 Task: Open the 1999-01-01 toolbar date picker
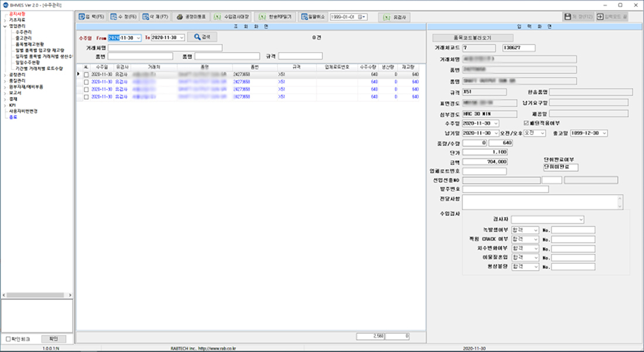[x=362, y=17]
